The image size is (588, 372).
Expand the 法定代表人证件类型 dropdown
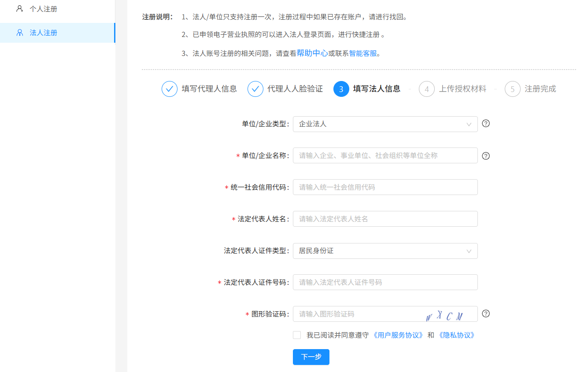coord(385,251)
